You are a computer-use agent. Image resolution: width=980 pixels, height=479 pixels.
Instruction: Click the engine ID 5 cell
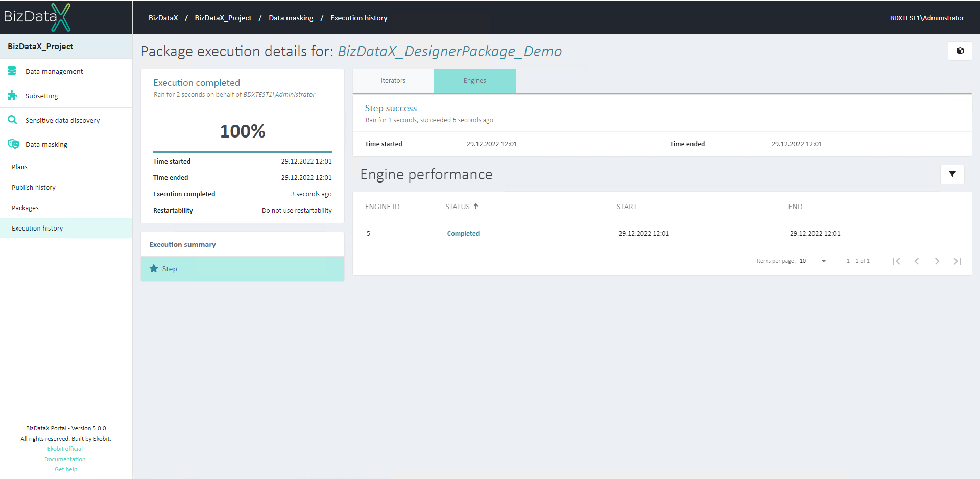368,233
